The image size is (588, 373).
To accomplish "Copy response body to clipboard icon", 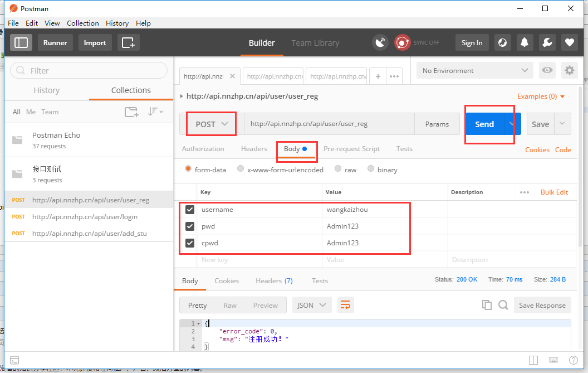I will click(487, 305).
